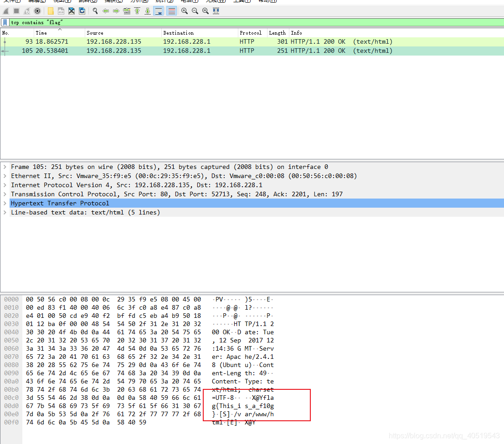Reload this capture file
This screenshot has width=504, height=444.
82,11
